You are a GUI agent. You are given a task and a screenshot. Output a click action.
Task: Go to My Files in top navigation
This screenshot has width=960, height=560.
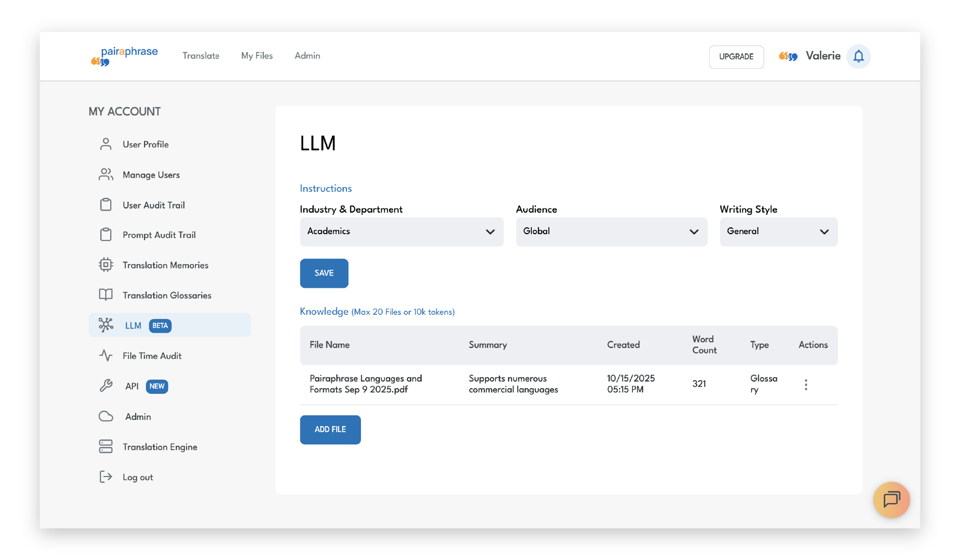[x=257, y=56]
